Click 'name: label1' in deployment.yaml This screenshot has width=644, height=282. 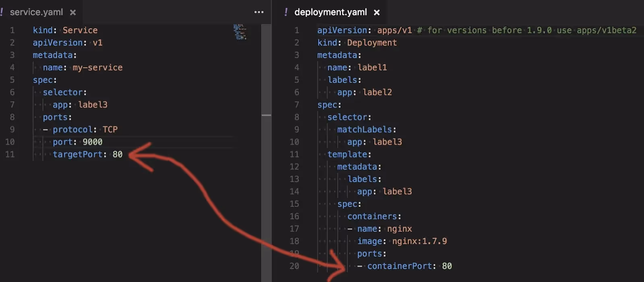[x=357, y=68]
